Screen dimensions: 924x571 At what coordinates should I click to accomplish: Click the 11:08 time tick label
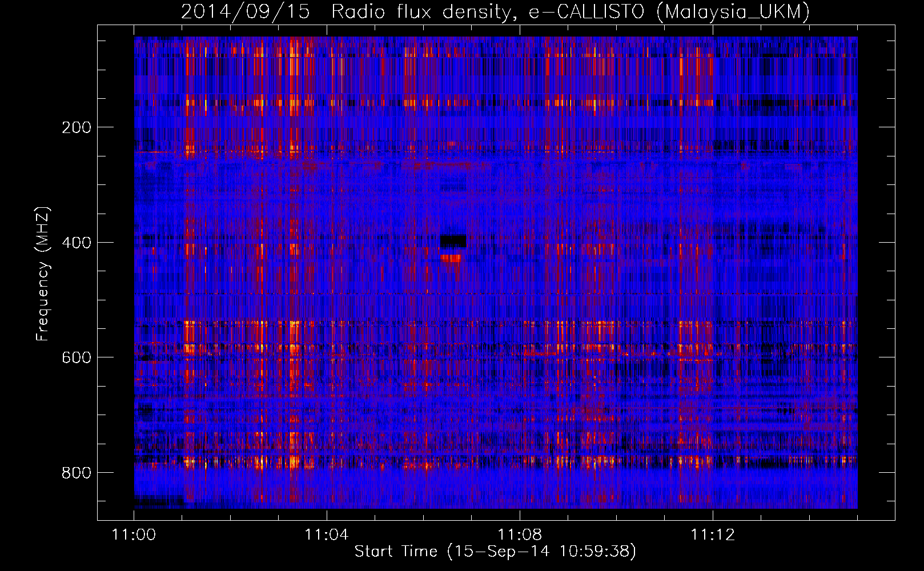520,534
